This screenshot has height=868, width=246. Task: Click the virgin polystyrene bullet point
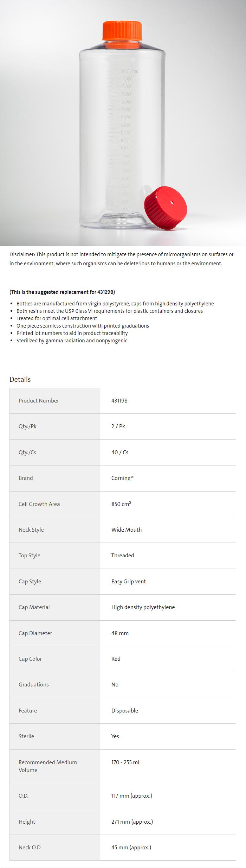coord(115,304)
